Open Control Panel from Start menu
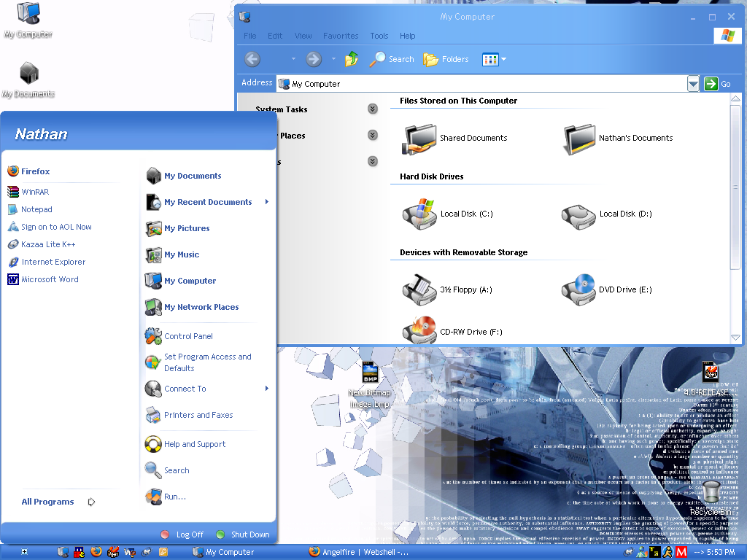 (187, 336)
